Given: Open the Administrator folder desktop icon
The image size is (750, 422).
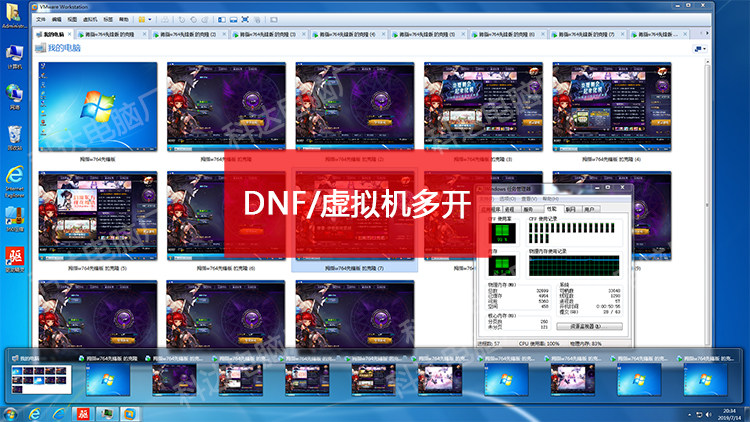Looking at the screenshot, I should (14, 16).
